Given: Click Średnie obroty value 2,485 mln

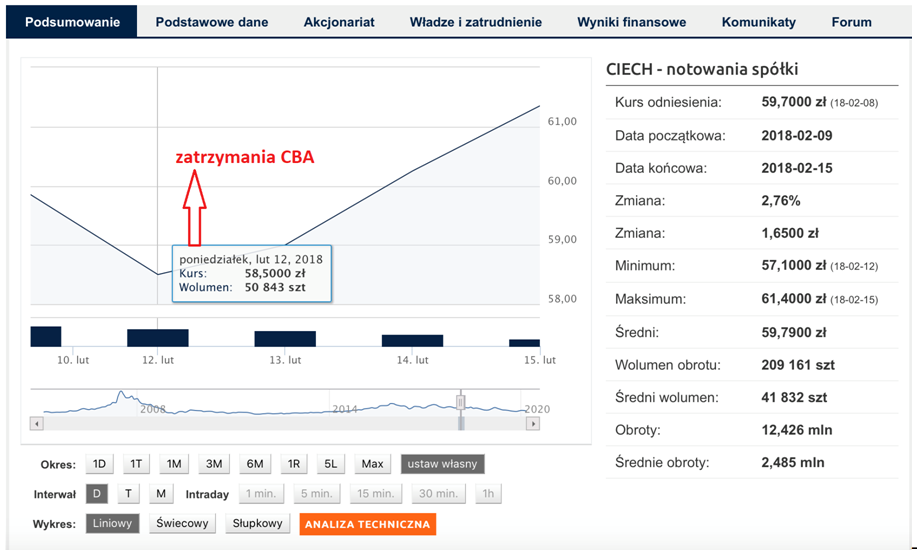Looking at the screenshot, I should point(792,463).
